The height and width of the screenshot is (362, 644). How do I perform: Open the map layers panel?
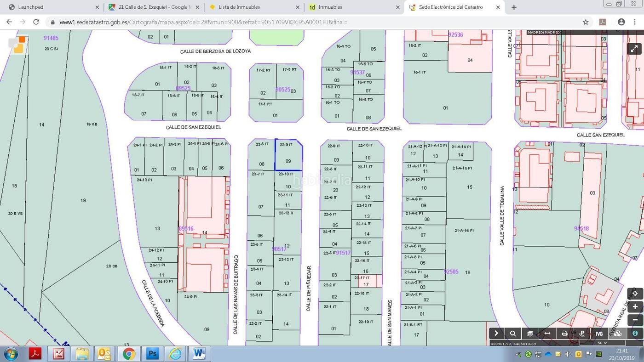530,334
